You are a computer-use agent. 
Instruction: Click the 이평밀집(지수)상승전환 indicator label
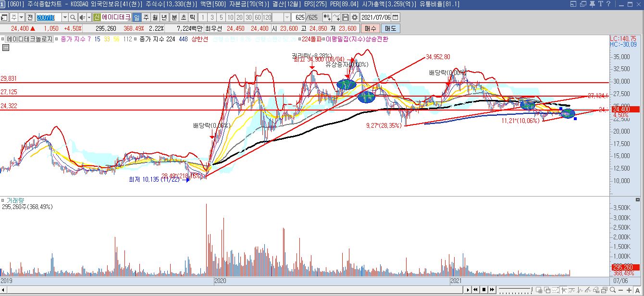(x=357, y=39)
